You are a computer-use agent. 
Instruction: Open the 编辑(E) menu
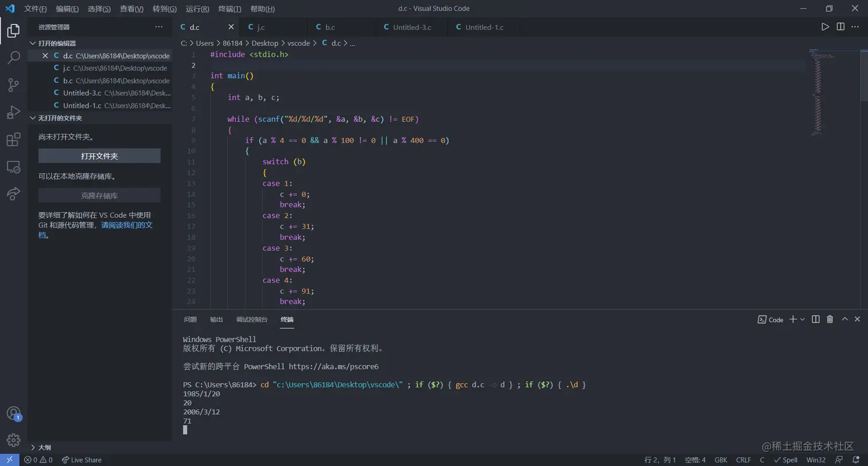click(67, 9)
